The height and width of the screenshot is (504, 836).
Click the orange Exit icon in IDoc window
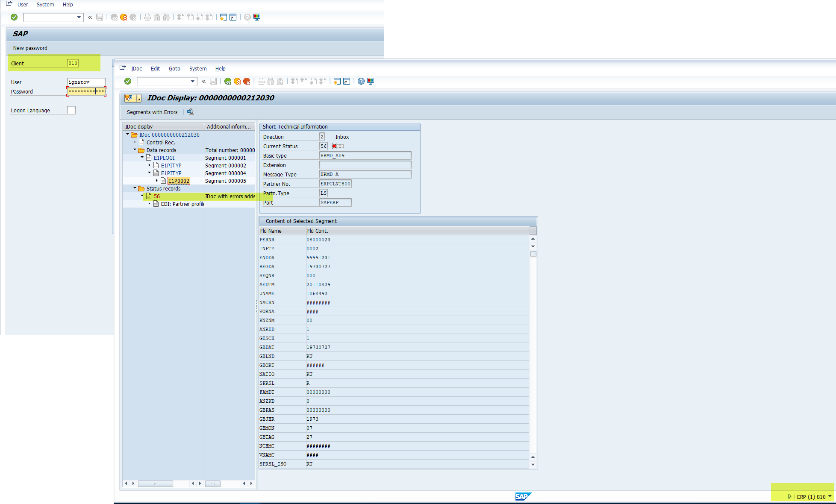[x=237, y=81]
